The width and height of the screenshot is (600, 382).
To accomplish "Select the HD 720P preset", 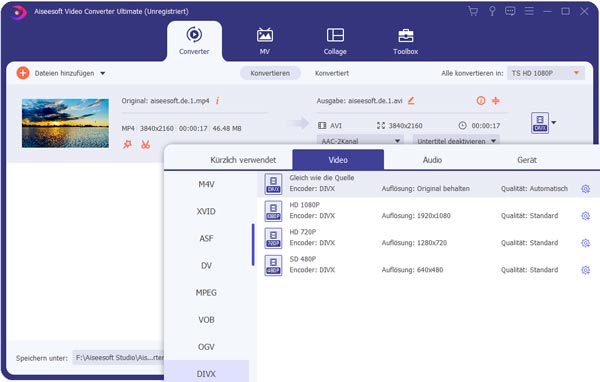I will pyautogui.click(x=428, y=238).
